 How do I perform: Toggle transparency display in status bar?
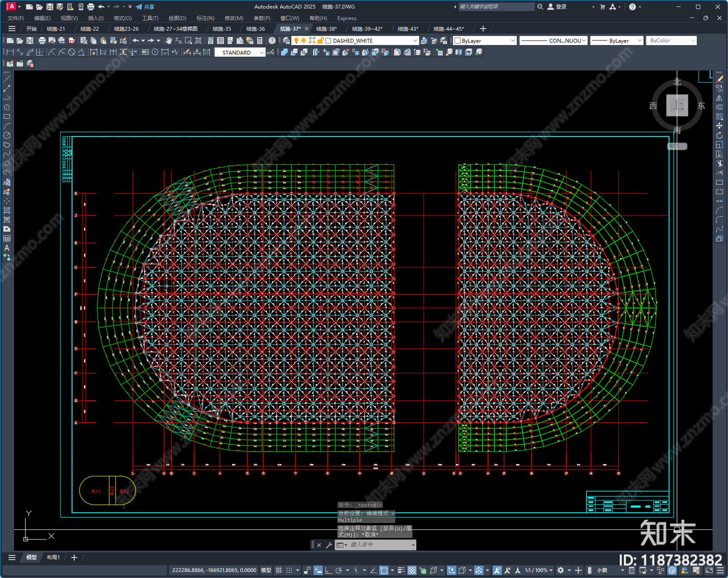pos(412,570)
